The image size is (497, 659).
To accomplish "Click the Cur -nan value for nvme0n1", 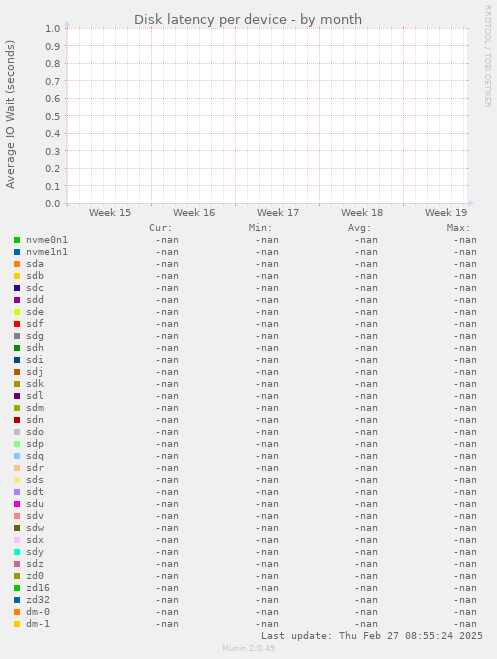I will click(167, 240).
